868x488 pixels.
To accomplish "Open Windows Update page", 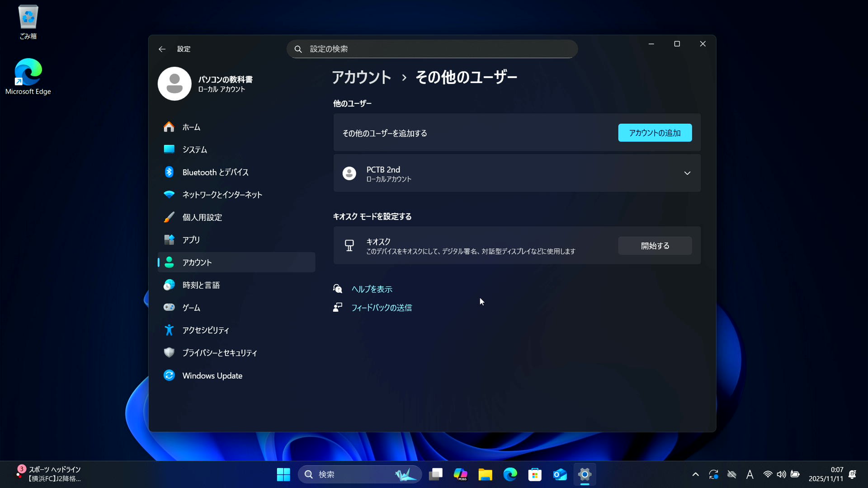I will click(x=212, y=375).
